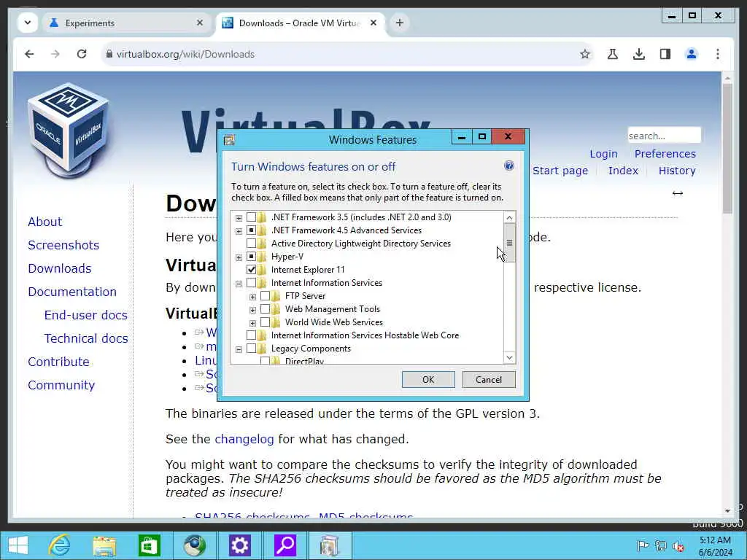Open the Community sidebar link

(x=61, y=385)
